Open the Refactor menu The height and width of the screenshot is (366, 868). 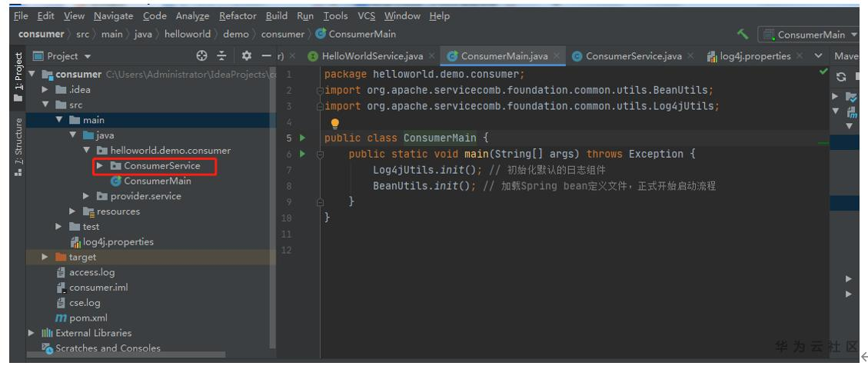tap(238, 16)
